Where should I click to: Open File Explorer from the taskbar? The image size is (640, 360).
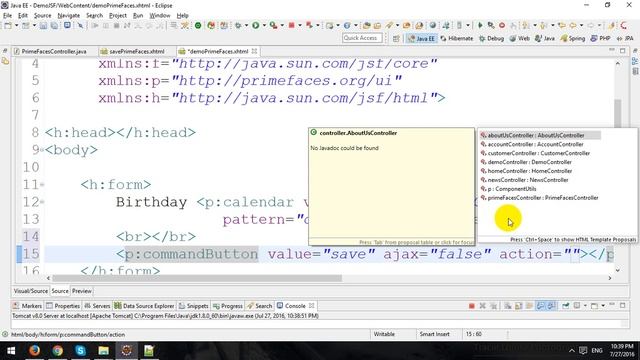click(x=103, y=350)
